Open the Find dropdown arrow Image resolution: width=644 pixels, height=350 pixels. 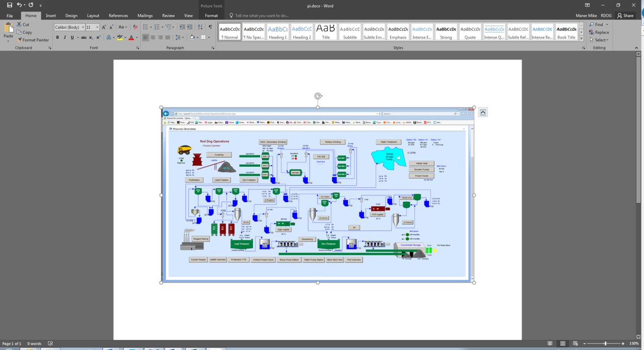[x=607, y=25]
